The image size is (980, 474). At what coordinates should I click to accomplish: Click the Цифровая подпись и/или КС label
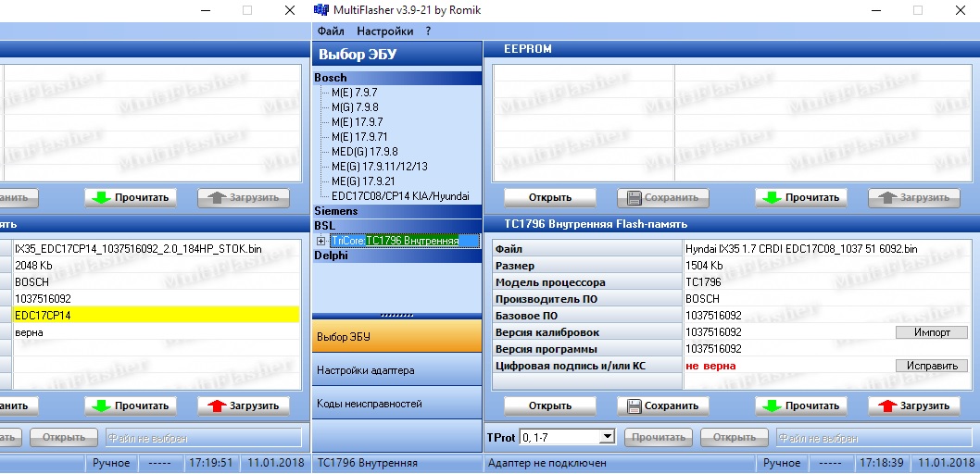[x=571, y=366]
